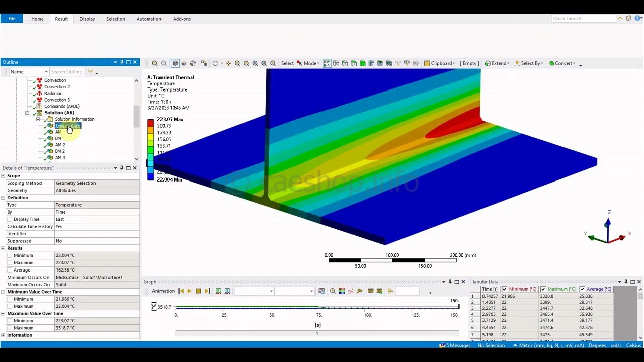This screenshot has width=644, height=362.
Task: Open the Select By dropdown
Action: click(528, 63)
